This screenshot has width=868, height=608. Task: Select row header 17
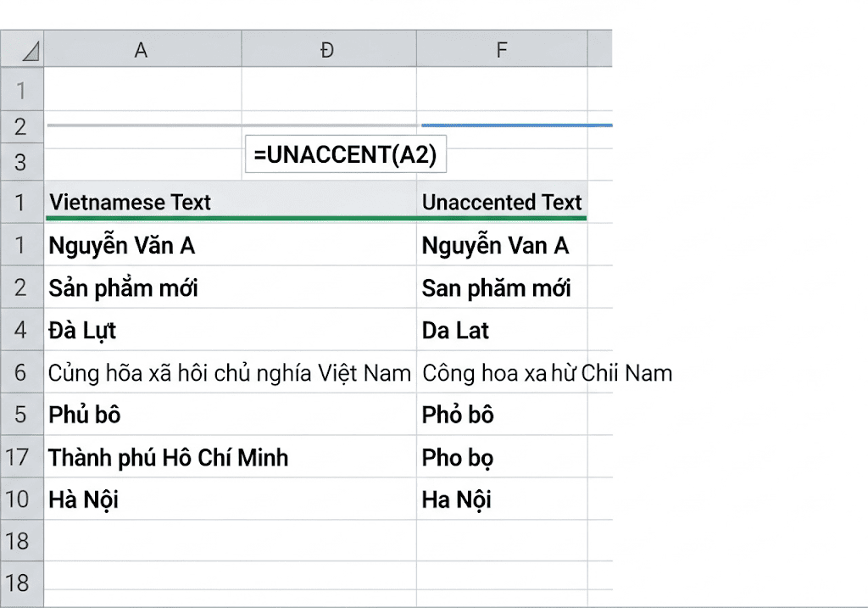[x=19, y=458]
